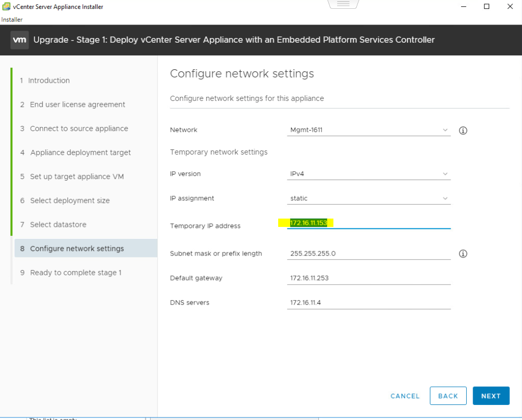
Task: Select step 9 Ready to complete stage 1
Action: pos(70,273)
